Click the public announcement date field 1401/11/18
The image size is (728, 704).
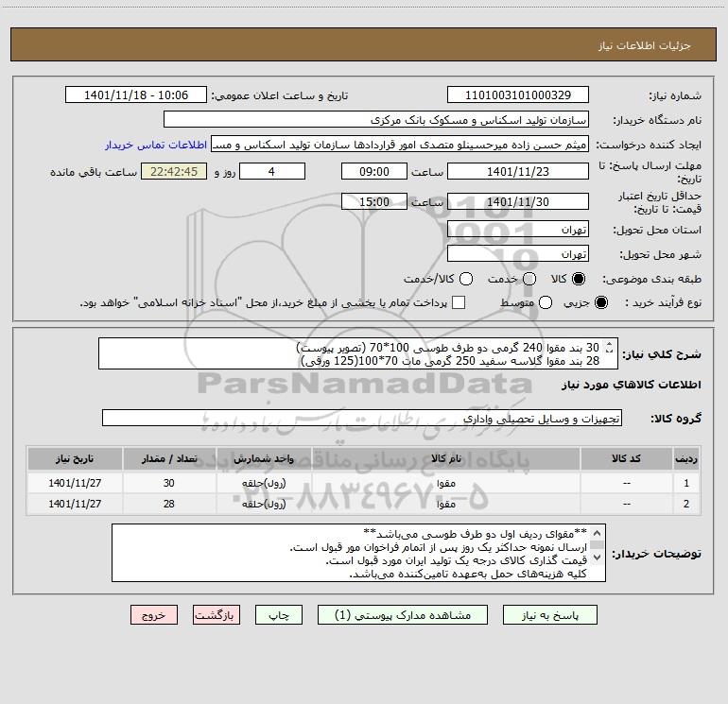click(x=136, y=95)
